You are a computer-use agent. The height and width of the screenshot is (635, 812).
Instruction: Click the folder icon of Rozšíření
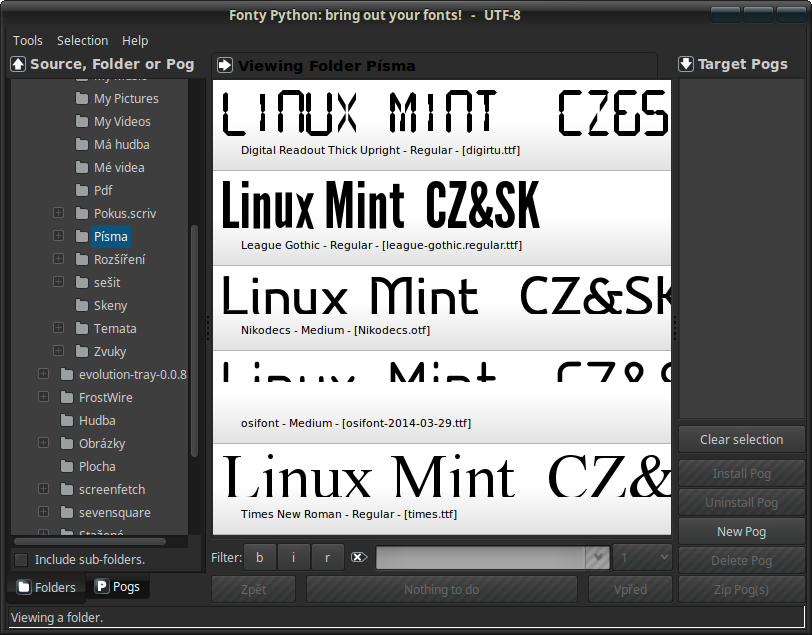click(x=82, y=259)
